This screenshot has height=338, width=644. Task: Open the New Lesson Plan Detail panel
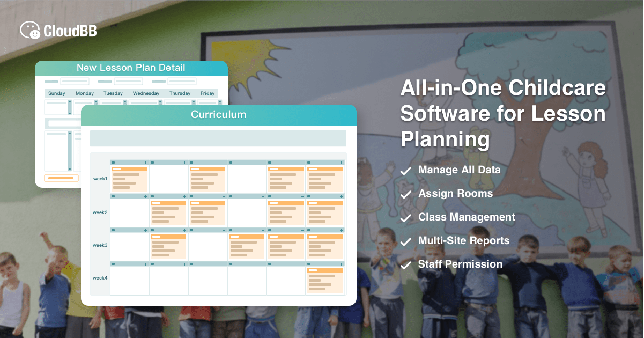coord(131,68)
